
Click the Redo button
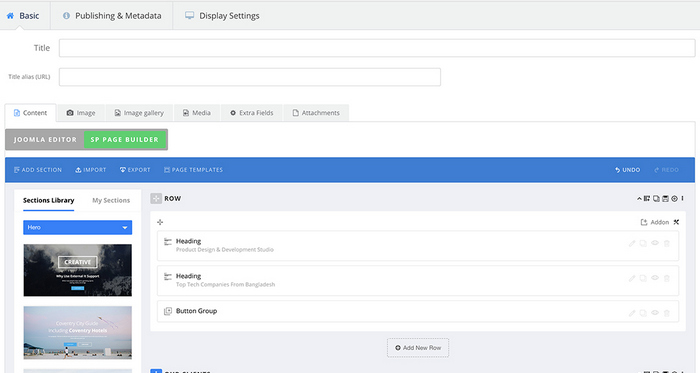coord(667,170)
